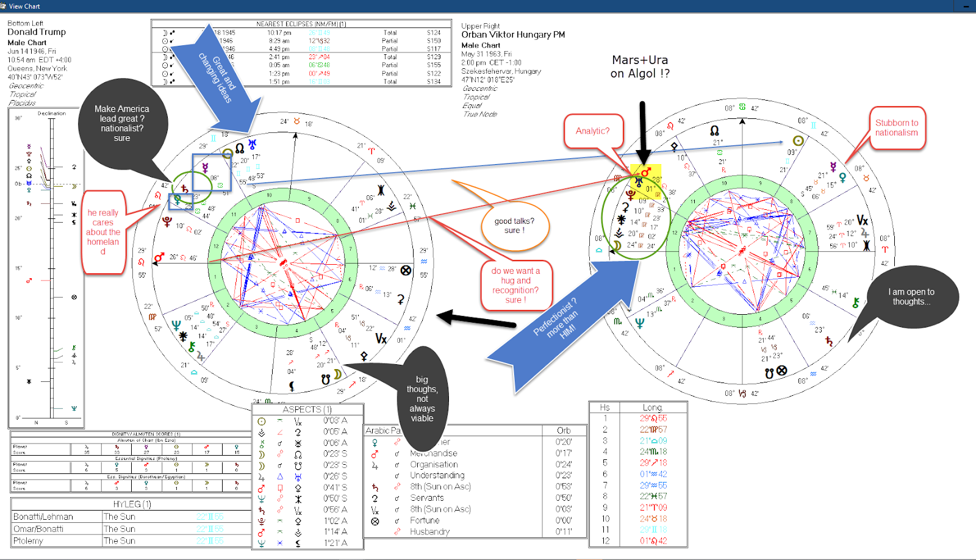
Task: Click Declination graph label
Action: pyautogui.click(x=52, y=113)
